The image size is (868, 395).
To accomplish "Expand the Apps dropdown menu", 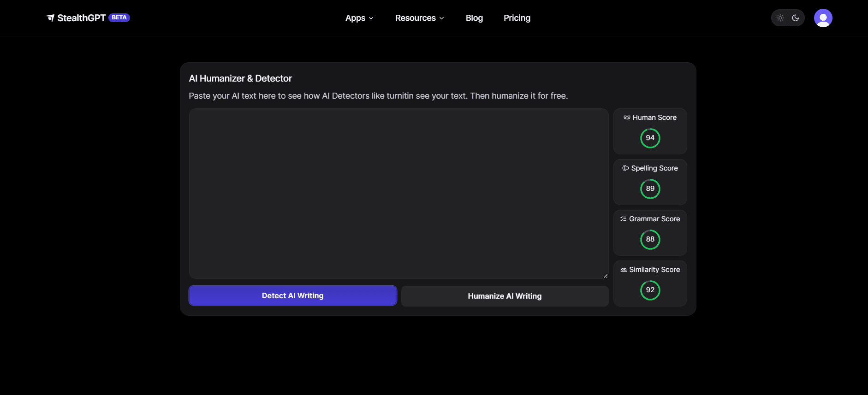I will [359, 18].
